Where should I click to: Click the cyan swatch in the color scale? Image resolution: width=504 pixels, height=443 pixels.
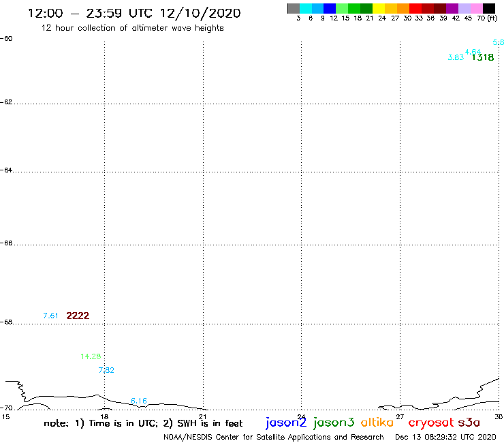pyautogui.click(x=306, y=8)
